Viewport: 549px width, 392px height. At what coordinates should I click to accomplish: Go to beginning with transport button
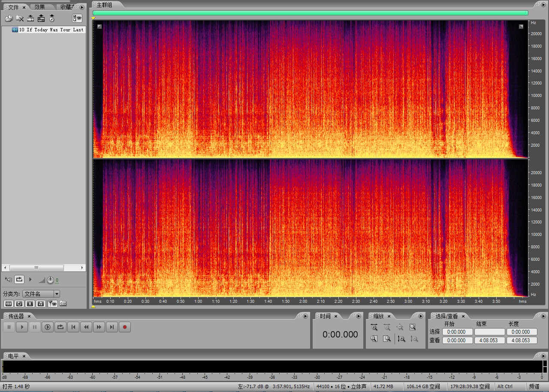point(73,327)
